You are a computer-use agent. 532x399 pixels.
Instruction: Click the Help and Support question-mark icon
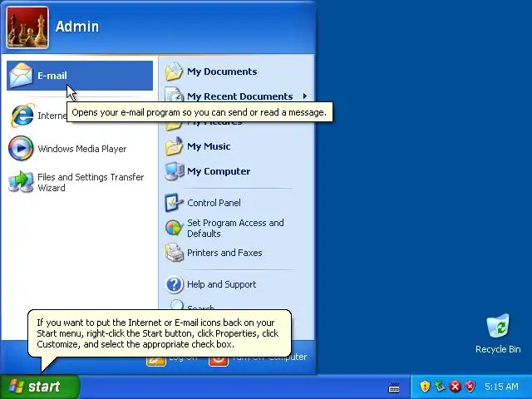click(x=175, y=284)
